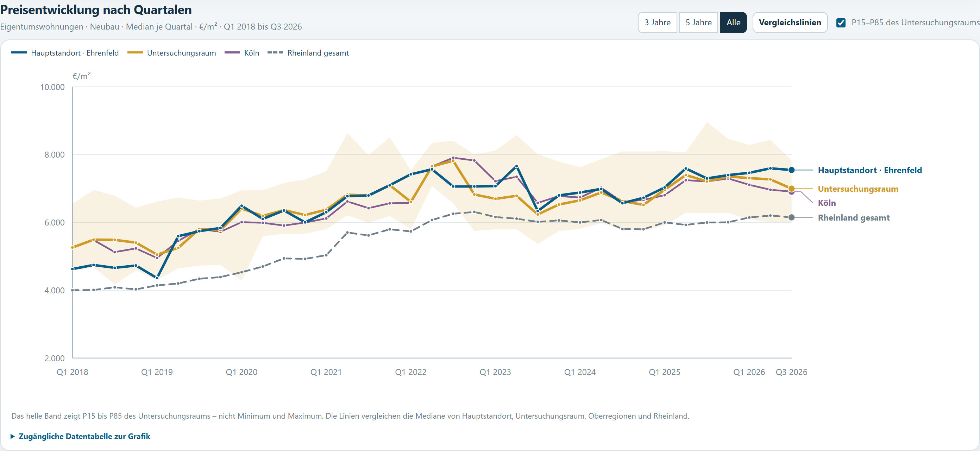This screenshot has height=451, width=980.
Task: Click the Q1 2024 axis label
Action: (580, 372)
